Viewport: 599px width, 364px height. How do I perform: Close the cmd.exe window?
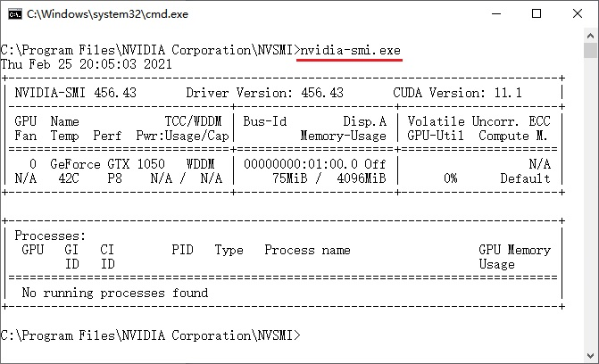coord(578,13)
